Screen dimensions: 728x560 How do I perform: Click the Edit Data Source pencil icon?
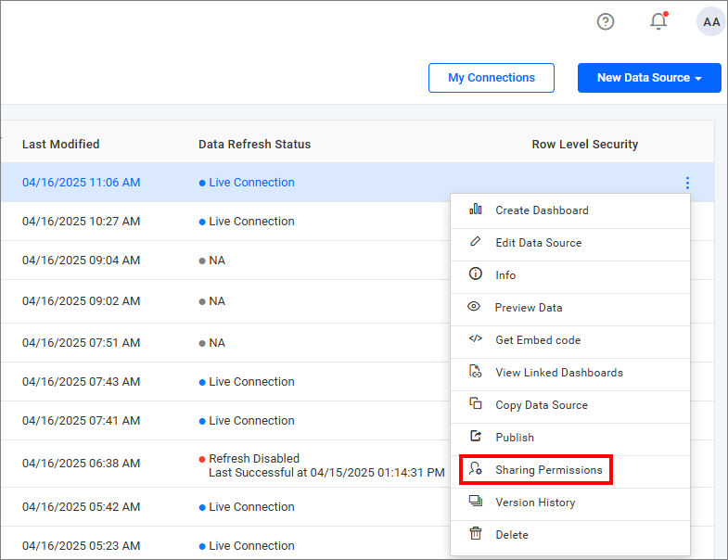tap(476, 242)
